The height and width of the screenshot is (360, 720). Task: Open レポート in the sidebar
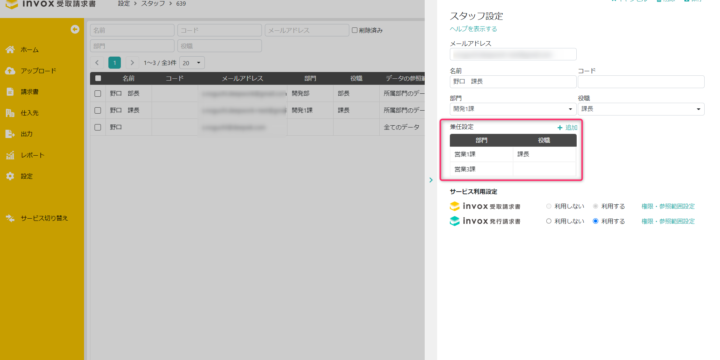click(x=32, y=155)
